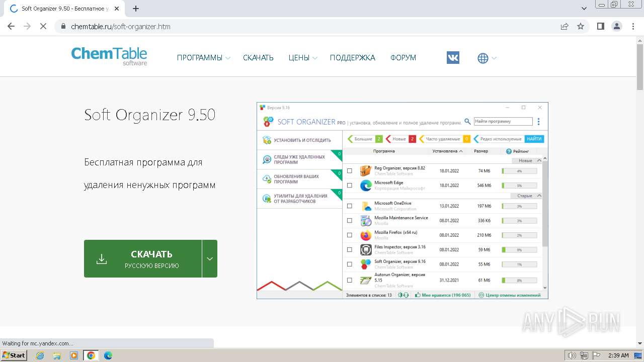Select Утилиты для удаления от разработчиков
Viewport: 644px width, 362px height.
point(299,199)
